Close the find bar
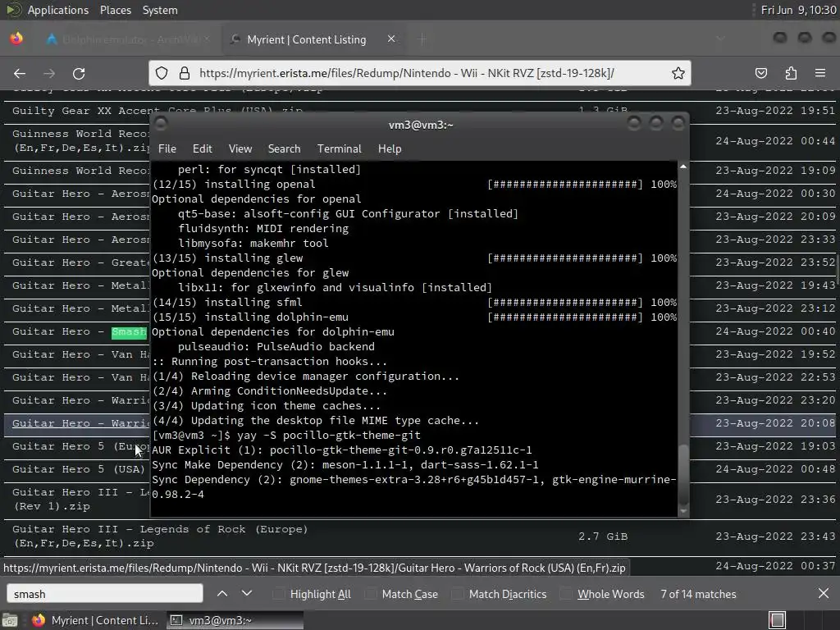840x630 pixels. tap(824, 594)
